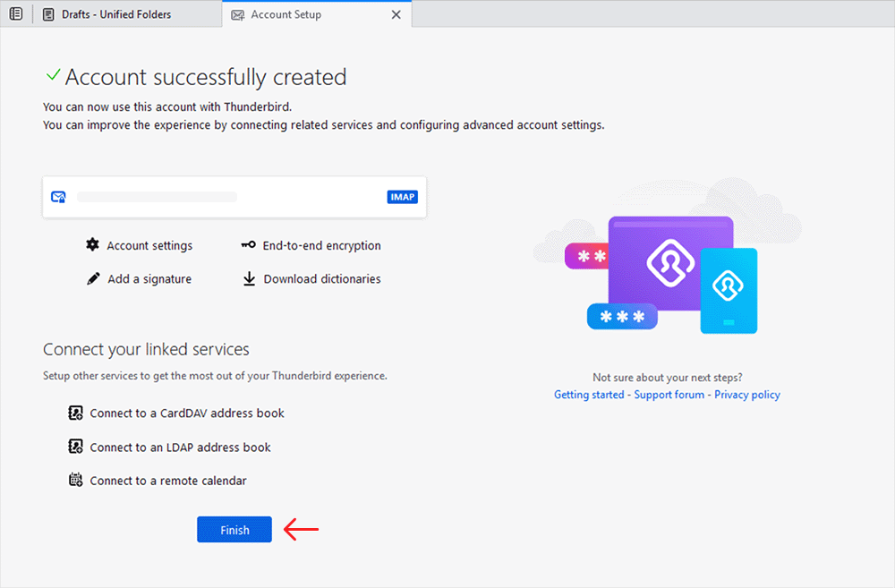Select the LDAP address book icon

click(x=75, y=447)
